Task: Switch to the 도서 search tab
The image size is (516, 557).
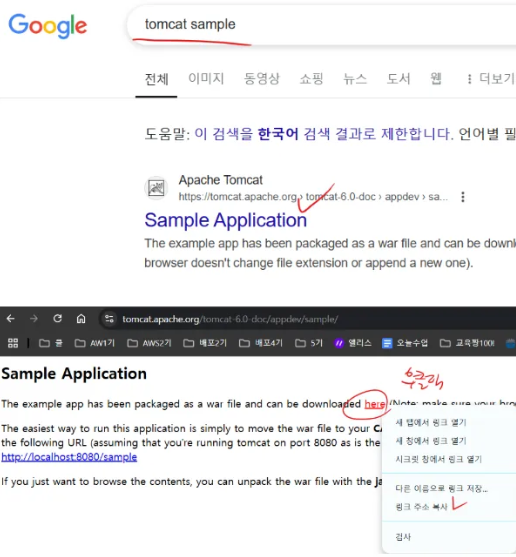Action: tap(398, 79)
